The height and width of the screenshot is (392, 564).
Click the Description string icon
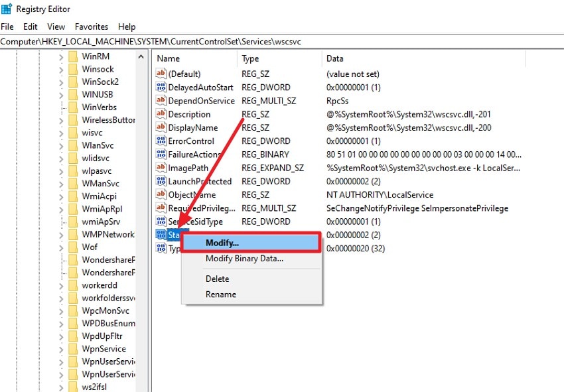point(161,113)
